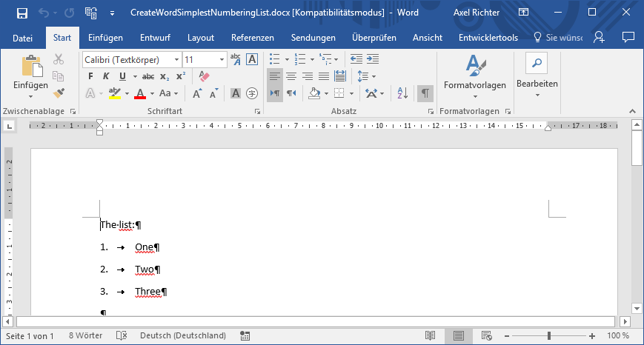This screenshot has width=644, height=345.
Task: Switch to Einfügen tab
Action: pyautogui.click(x=105, y=38)
